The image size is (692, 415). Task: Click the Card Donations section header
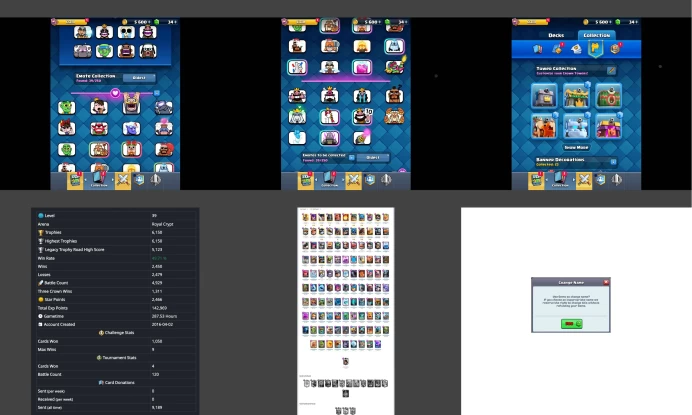116,383
